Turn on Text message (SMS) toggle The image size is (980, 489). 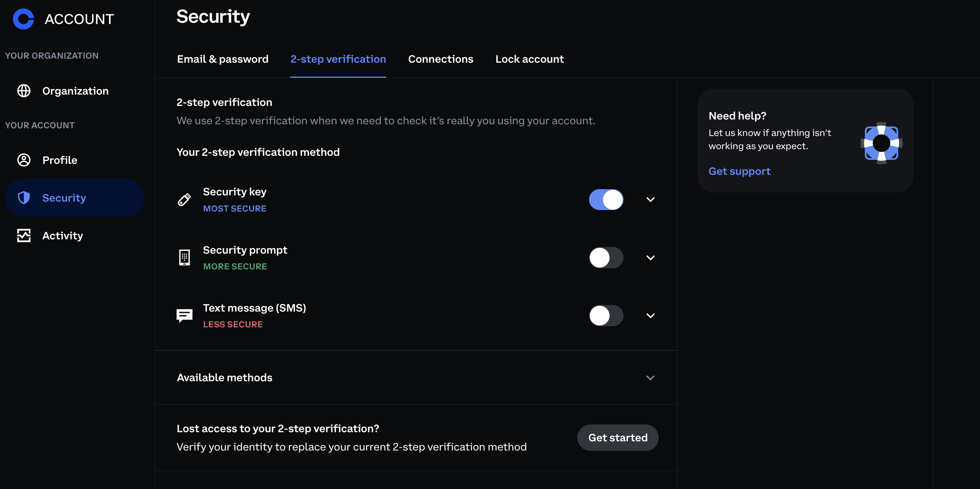606,315
